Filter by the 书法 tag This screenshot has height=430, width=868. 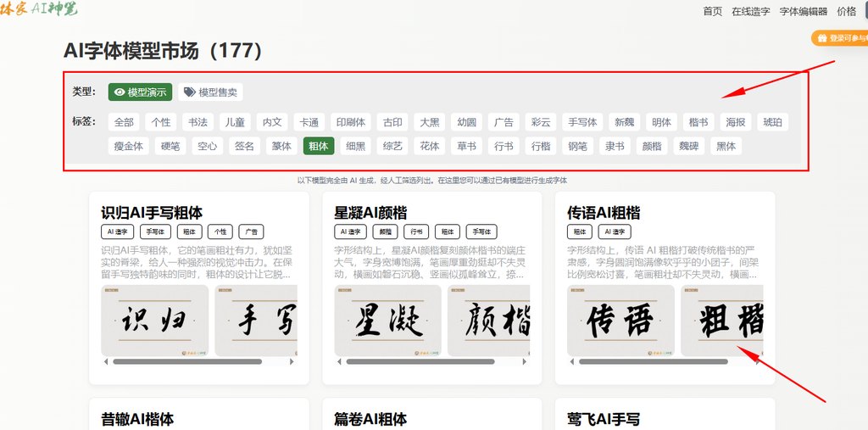tap(198, 122)
